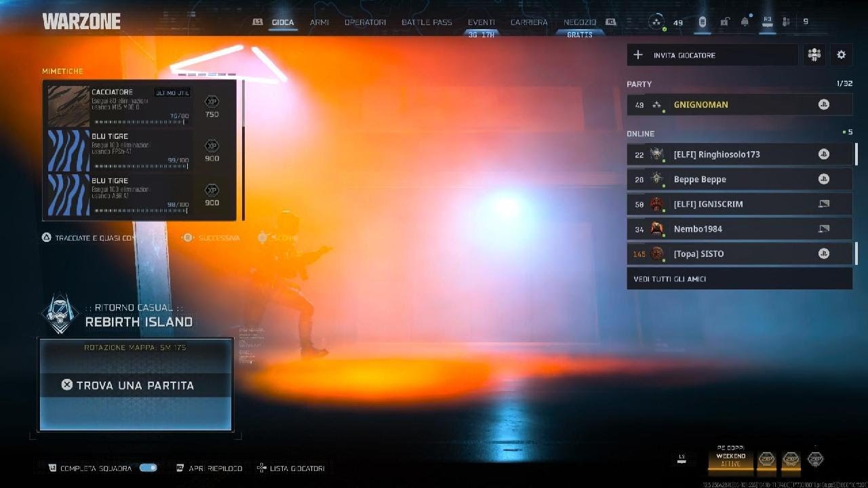This screenshot has width=868, height=488.
Task: Open the EVENTI tab
Action: 481,22
